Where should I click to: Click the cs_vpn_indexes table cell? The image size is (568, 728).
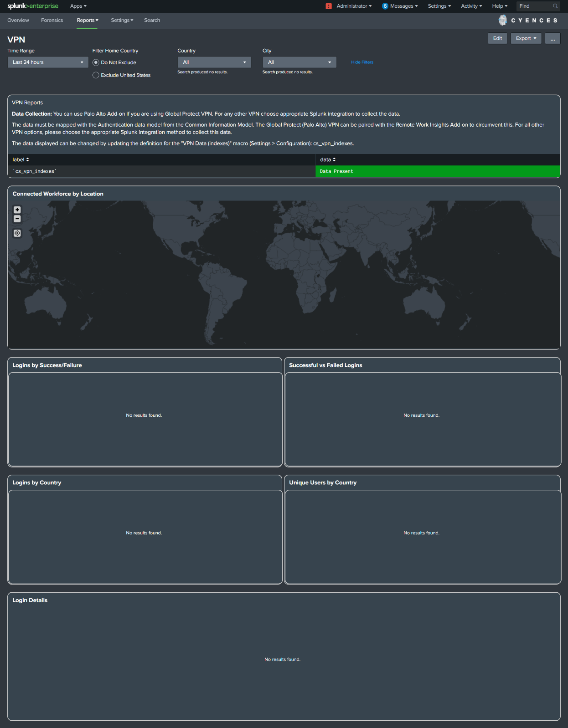[x=161, y=171]
